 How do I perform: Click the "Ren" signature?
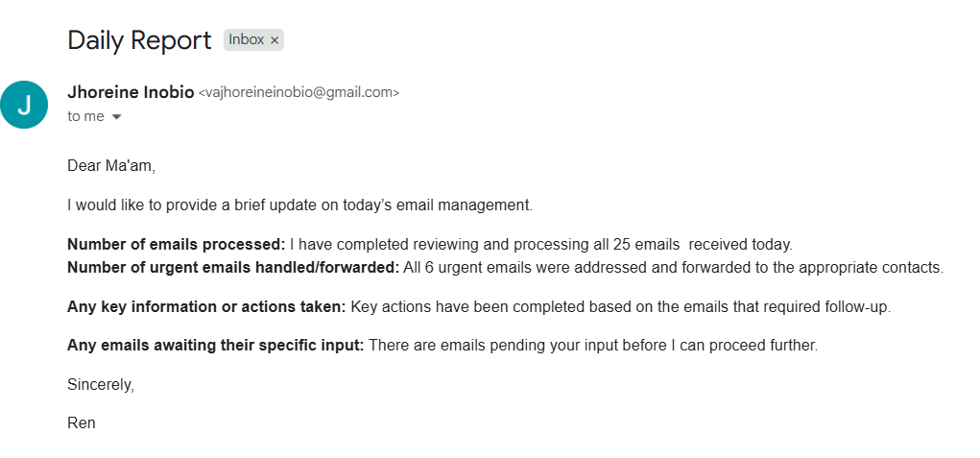[x=82, y=422]
